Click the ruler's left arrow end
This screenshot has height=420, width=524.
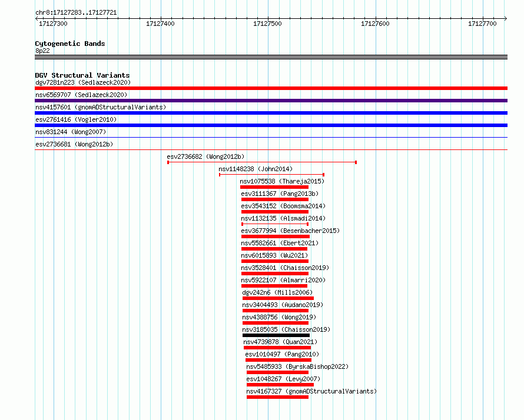click(37, 18)
